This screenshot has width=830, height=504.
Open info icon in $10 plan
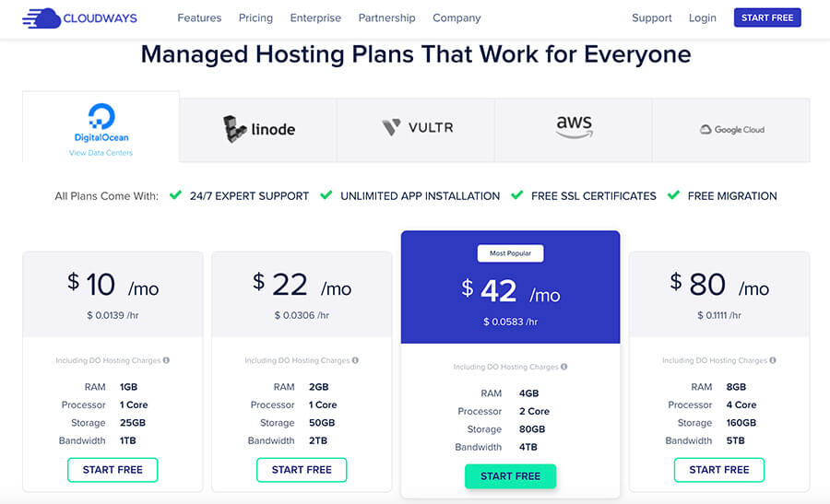click(166, 360)
